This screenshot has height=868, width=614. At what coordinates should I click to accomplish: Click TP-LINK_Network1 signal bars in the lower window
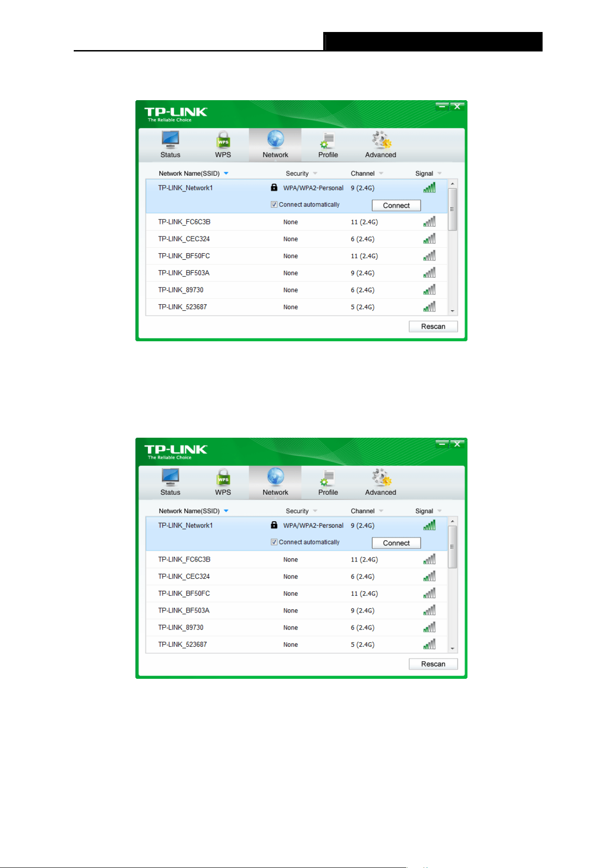(x=429, y=525)
